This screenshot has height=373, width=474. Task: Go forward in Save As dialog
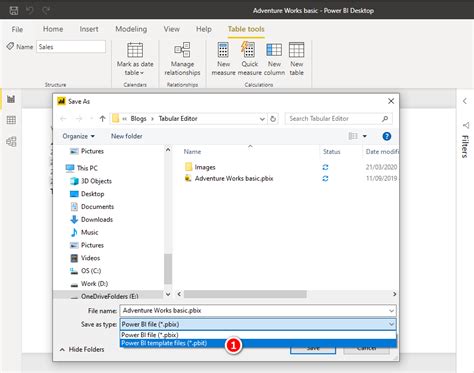click(x=79, y=119)
